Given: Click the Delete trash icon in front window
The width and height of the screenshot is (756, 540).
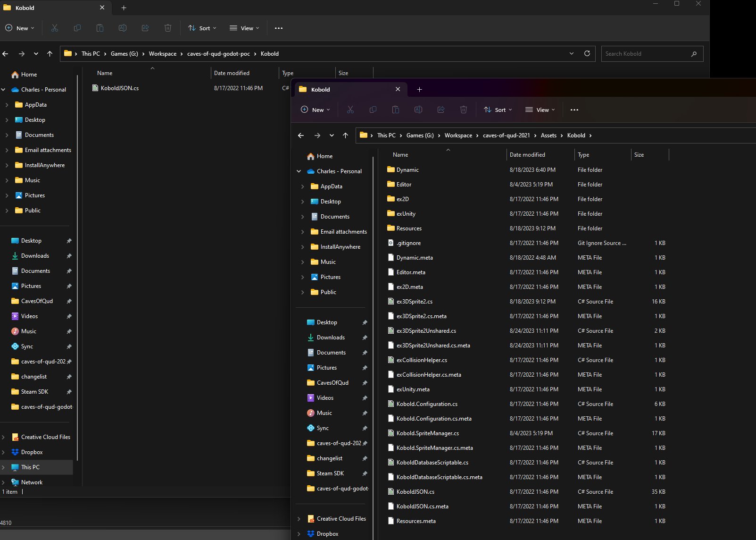Looking at the screenshot, I should tap(464, 110).
